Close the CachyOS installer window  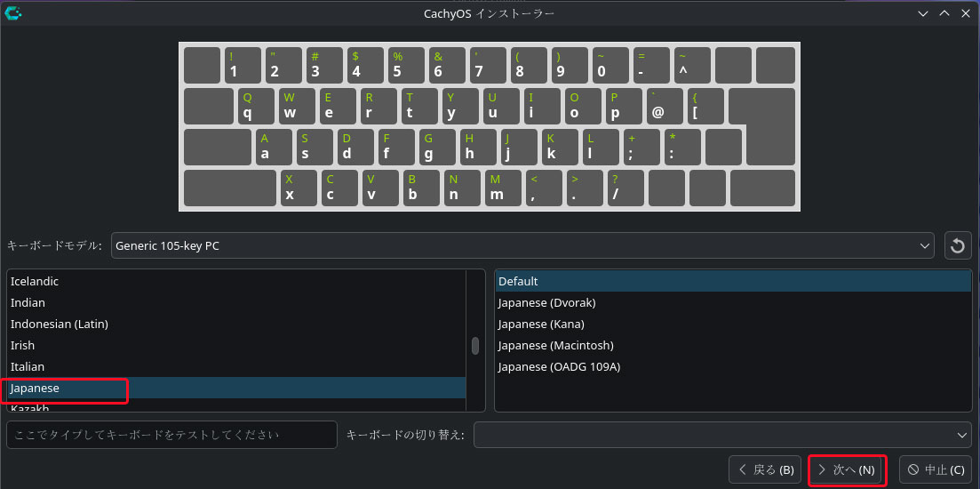(967, 13)
